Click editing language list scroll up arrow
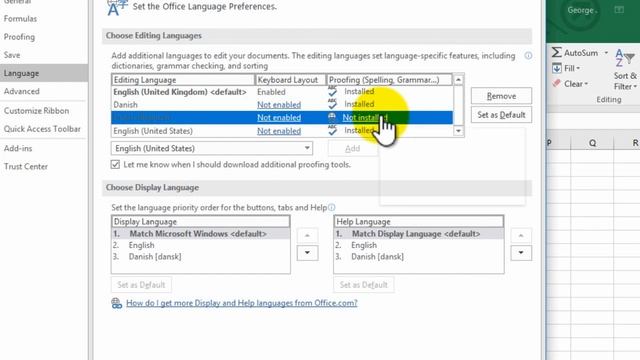This screenshot has width=640, height=360. (458, 80)
